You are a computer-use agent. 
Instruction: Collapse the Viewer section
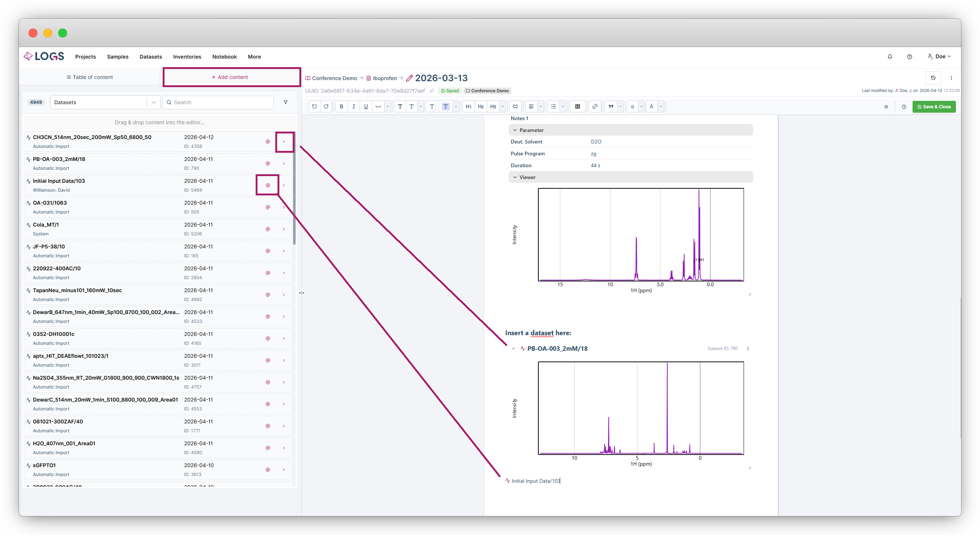(x=515, y=178)
